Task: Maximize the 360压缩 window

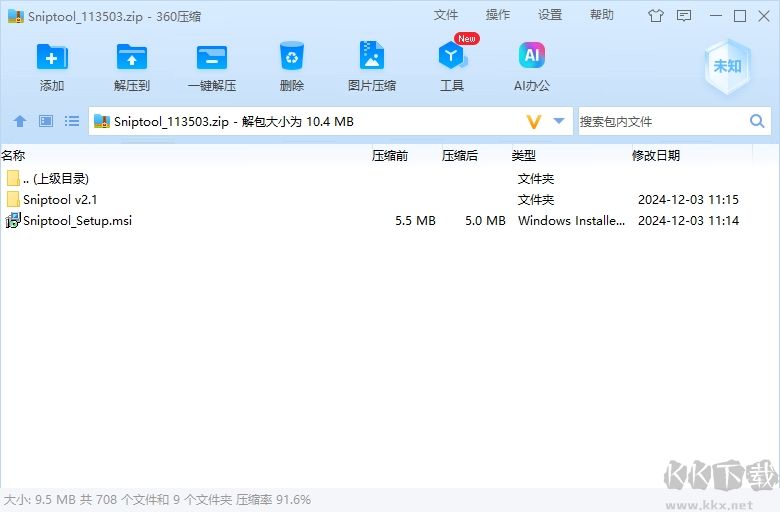Action: pos(740,16)
